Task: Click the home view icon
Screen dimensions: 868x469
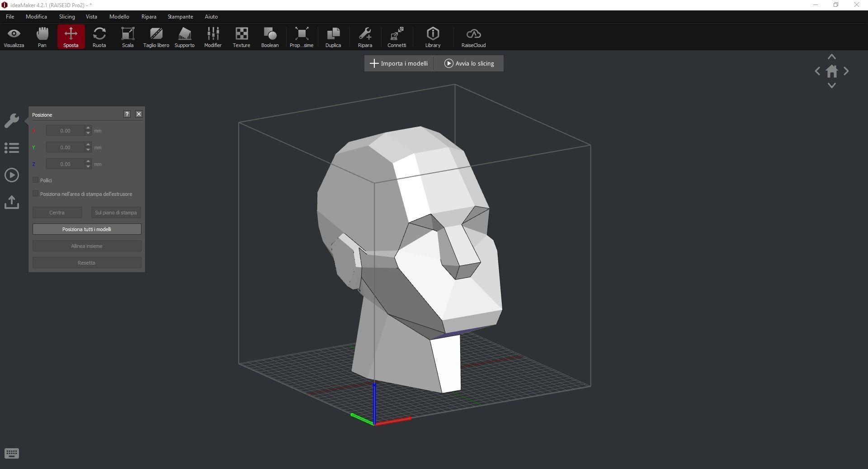Action: (x=832, y=71)
